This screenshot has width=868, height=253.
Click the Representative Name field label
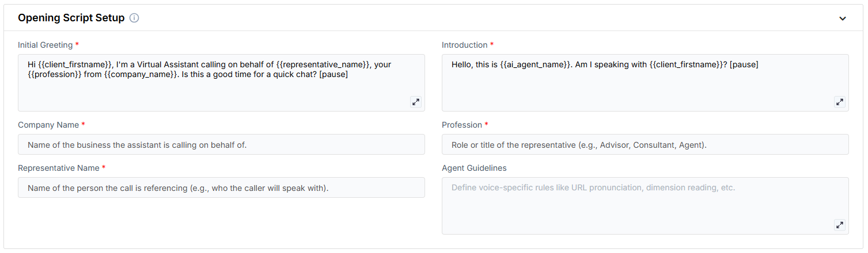click(58, 168)
